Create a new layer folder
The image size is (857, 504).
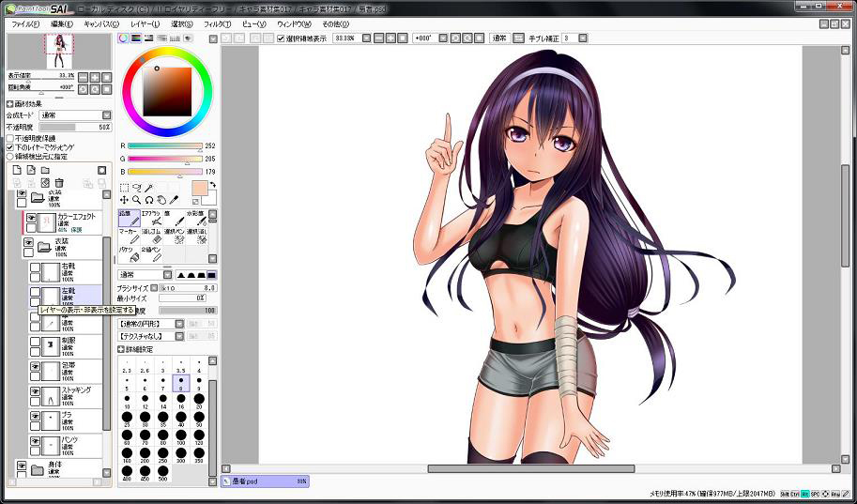click(45, 170)
